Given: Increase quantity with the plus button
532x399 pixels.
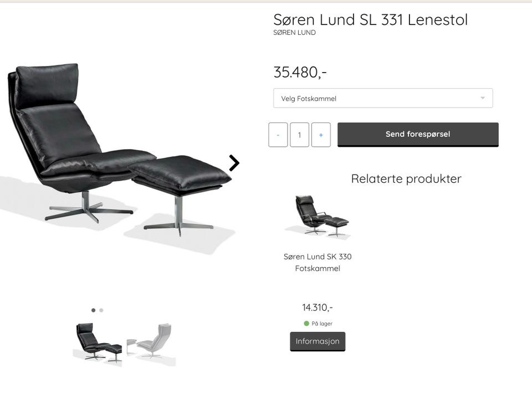Looking at the screenshot, I should (321, 135).
